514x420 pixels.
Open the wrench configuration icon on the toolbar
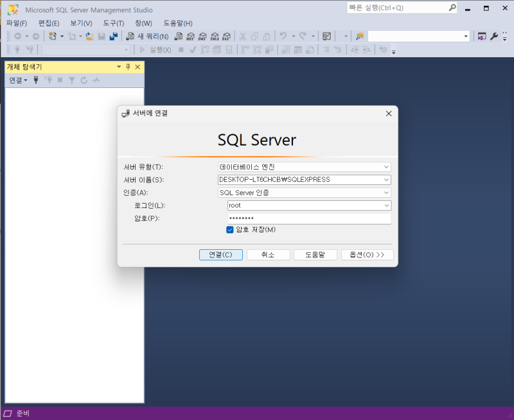[x=495, y=37]
